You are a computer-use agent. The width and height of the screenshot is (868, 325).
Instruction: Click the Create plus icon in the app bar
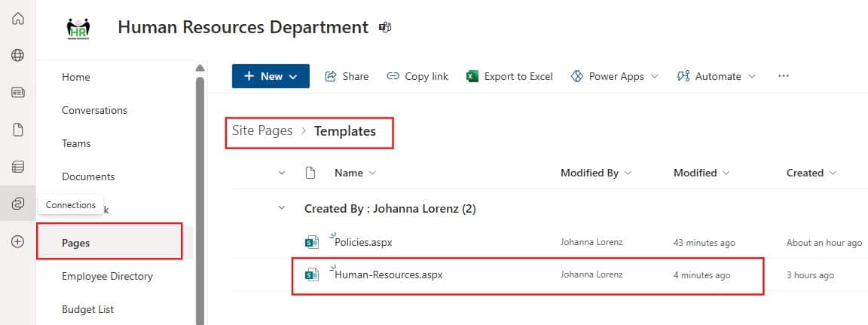[x=18, y=241]
